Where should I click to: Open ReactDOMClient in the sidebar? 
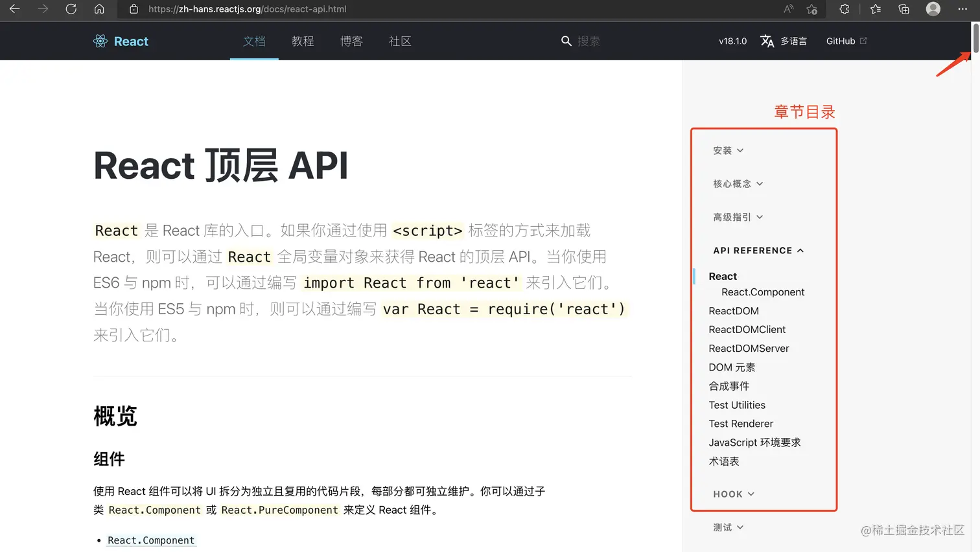[747, 330]
